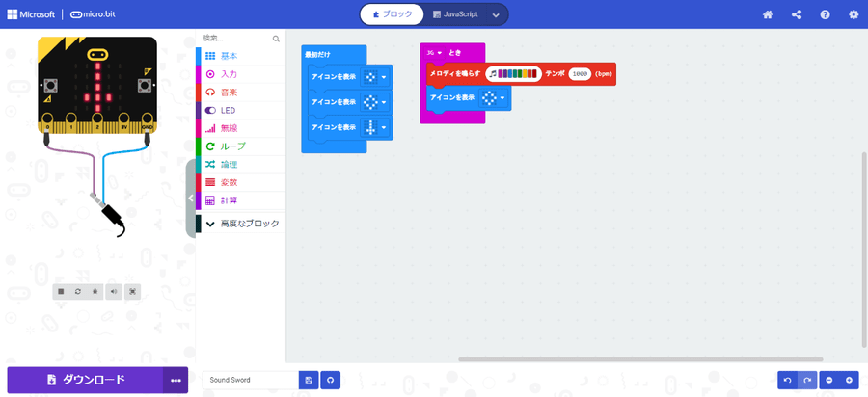Open the LED block category
Viewport: 868px width, 397px height.
(241, 110)
